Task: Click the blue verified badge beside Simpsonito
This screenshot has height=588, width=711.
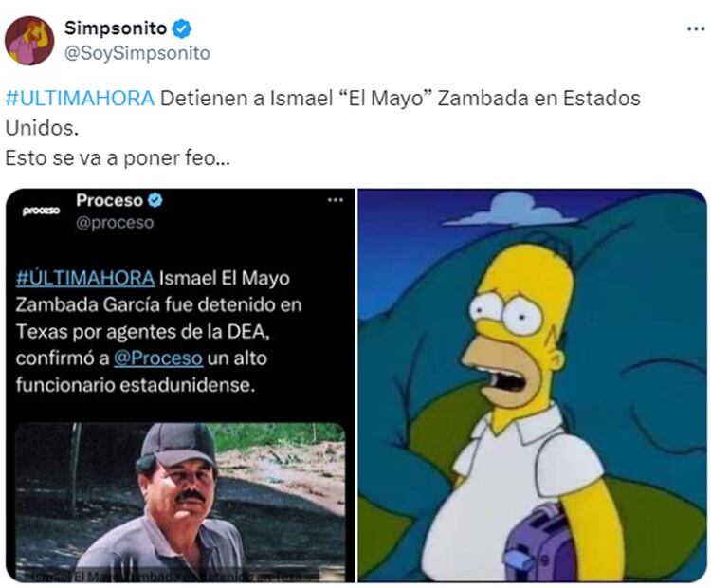Action: point(182,28)
